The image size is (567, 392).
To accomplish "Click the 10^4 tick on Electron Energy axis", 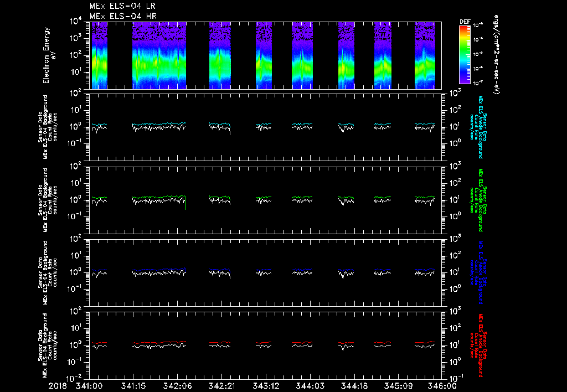I will [x=75, y=22].
